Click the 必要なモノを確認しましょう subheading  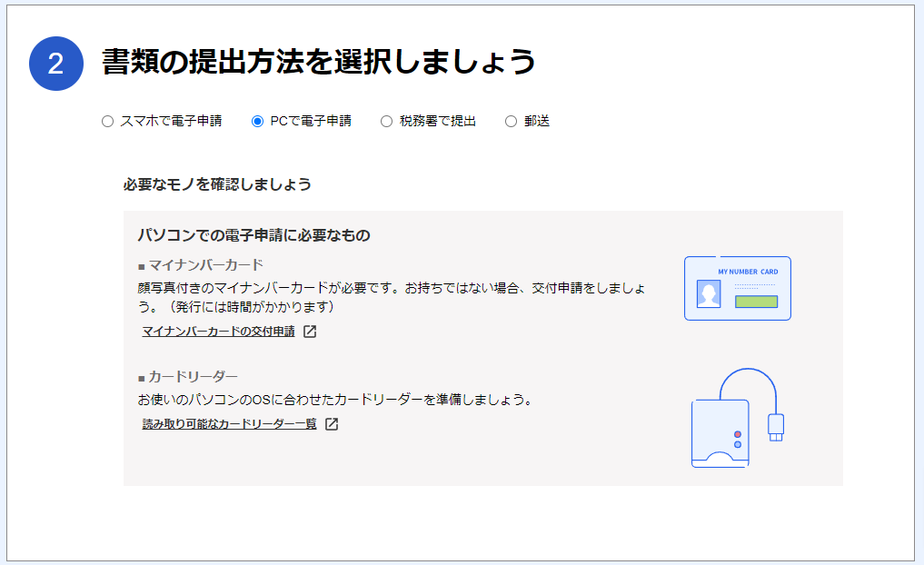[x=217, y=184]
